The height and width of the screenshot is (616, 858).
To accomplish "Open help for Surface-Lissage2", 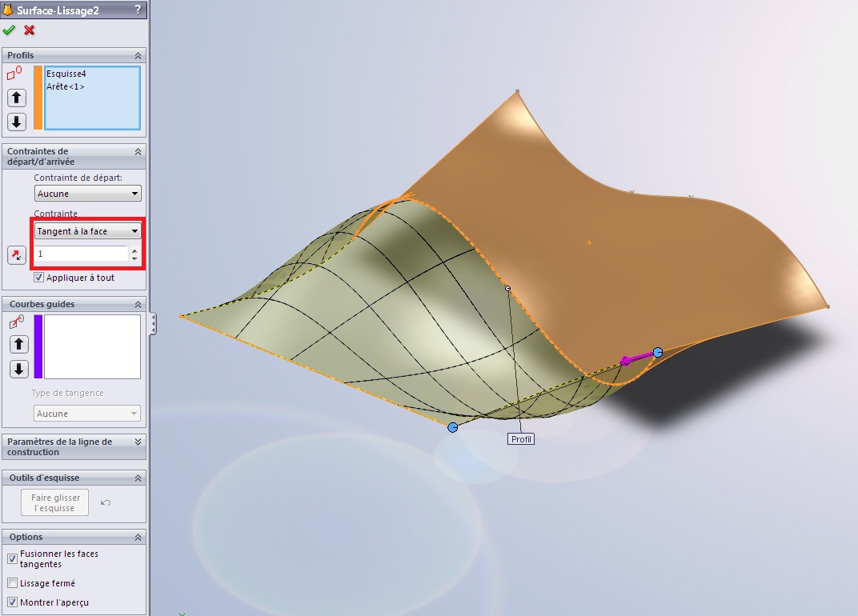I will [x=138, y=11].
